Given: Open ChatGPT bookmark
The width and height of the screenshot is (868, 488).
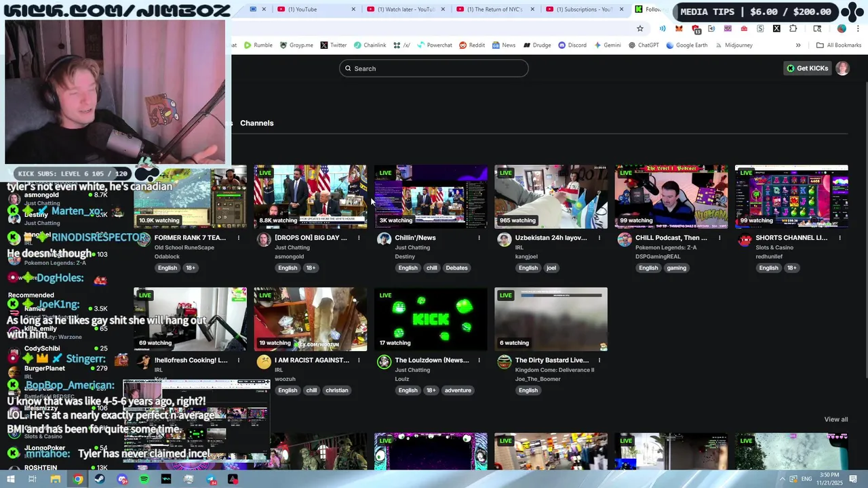Looking at the screenshot, I should point(644,45).
